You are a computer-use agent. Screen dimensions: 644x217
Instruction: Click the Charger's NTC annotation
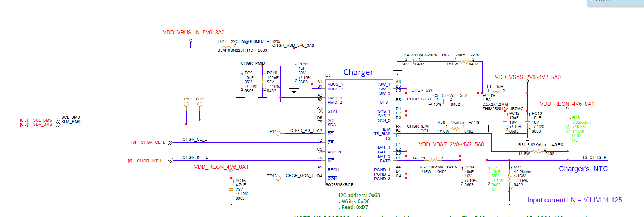583,169
